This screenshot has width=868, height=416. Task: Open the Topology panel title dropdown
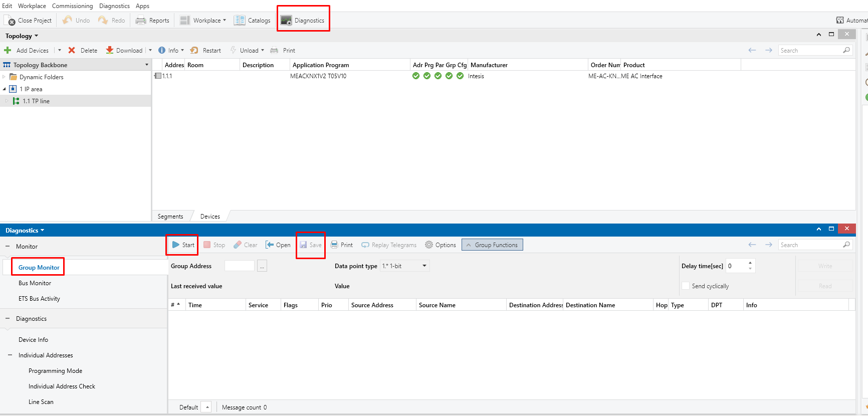pyautogui.click(x=36, y=36)
